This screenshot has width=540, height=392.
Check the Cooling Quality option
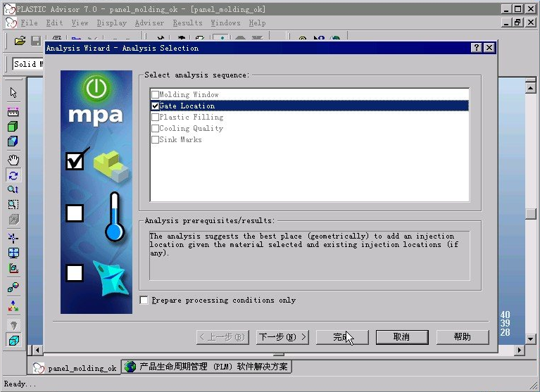(156, 128)
